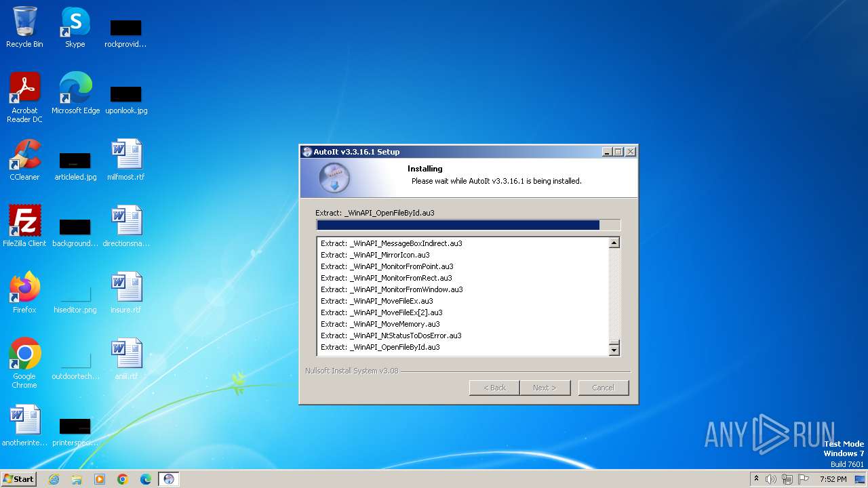Launch Acrobat Reader DC shortcut
868x488 pixels.
pyautogui.click(x=24, y=97)
